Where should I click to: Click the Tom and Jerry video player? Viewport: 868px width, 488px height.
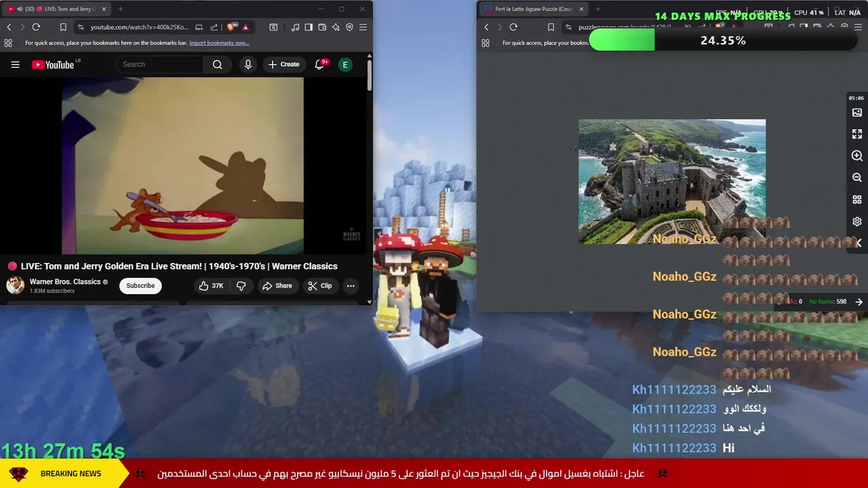pos(182,166)
